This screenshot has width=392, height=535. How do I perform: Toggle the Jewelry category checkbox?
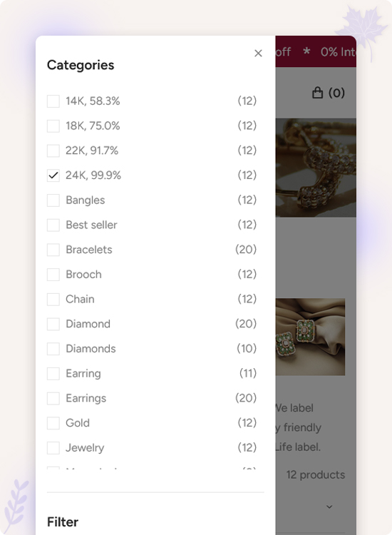[53, 448]
